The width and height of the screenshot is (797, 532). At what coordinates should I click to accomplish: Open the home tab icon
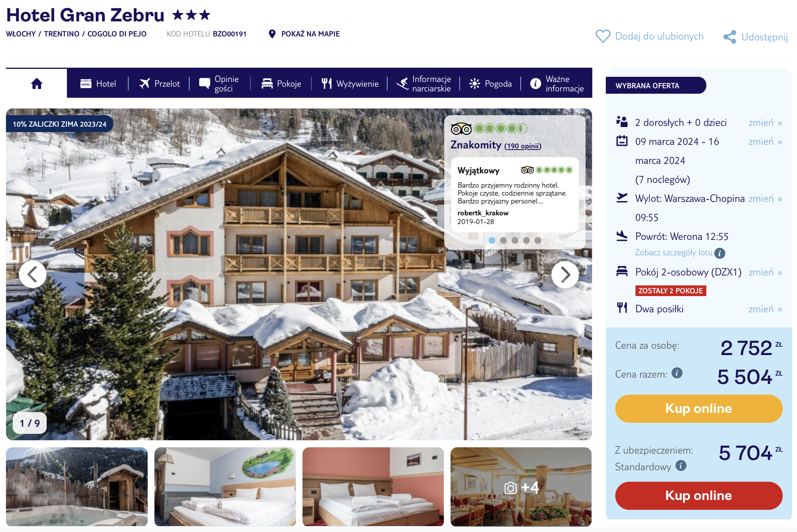(x=37, y=84)
